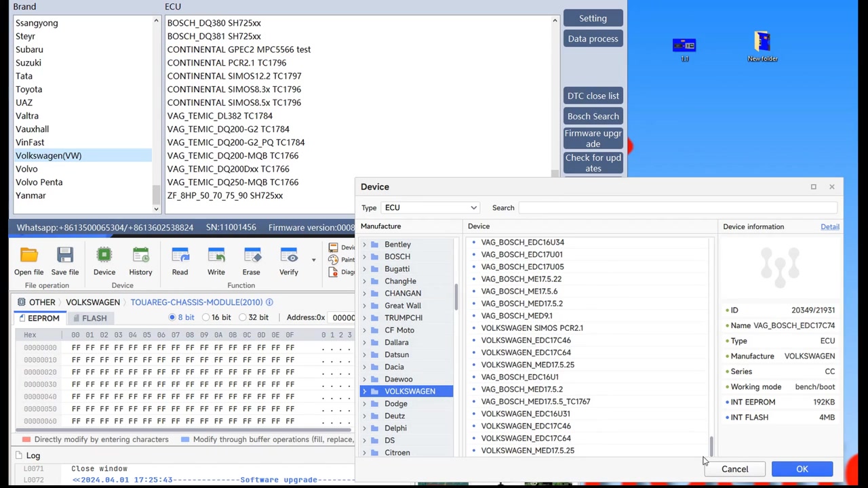Expand the CHANGAN tree node arrow
This screenshot has width=868, height=488.
tap(365, 293)
